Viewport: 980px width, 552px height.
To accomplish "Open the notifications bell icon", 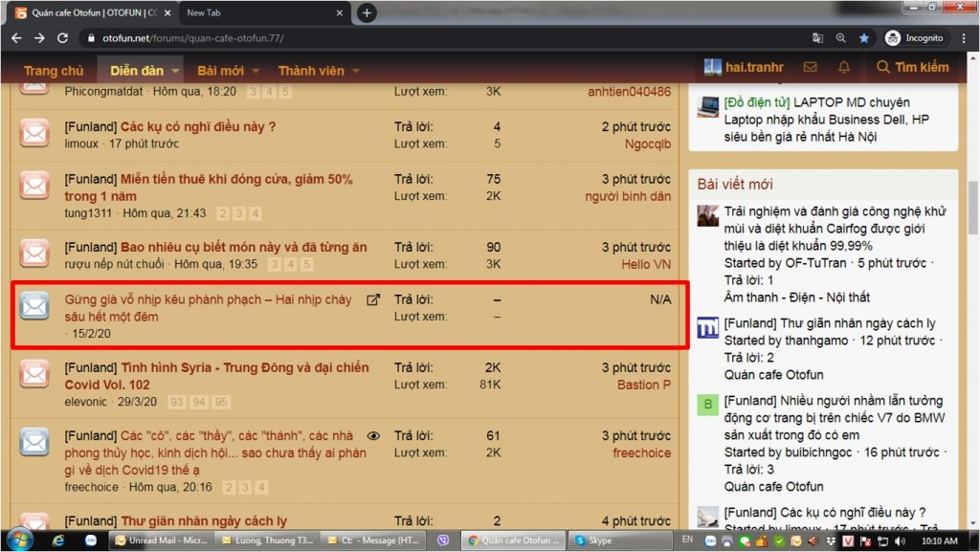I will coord(844,67).
